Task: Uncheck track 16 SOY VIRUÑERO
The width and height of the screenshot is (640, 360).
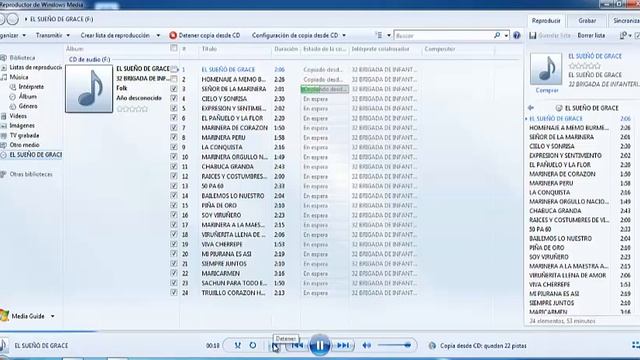Action: point(174,215)
